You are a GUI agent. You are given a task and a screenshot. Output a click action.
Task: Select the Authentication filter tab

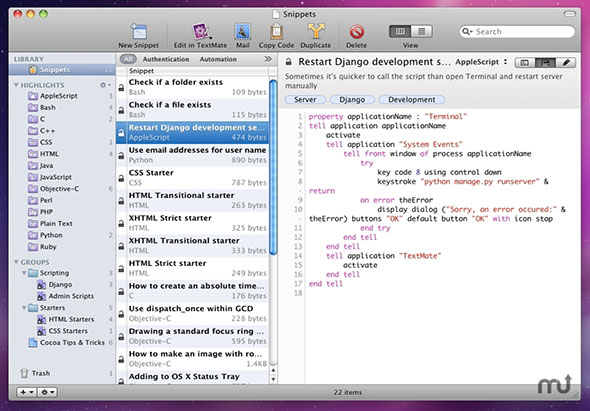click(166, 59)
